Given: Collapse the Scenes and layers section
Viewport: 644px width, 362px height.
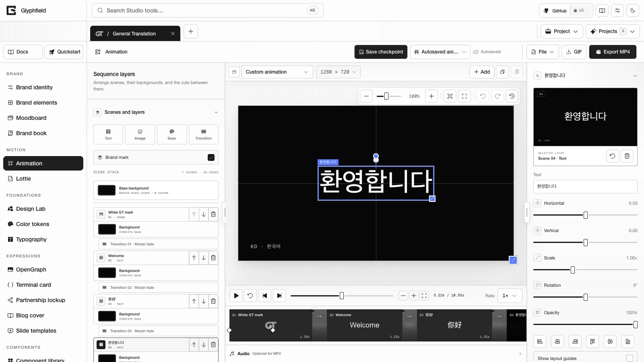Looking at the screenshot, I should tap(216, 112).
